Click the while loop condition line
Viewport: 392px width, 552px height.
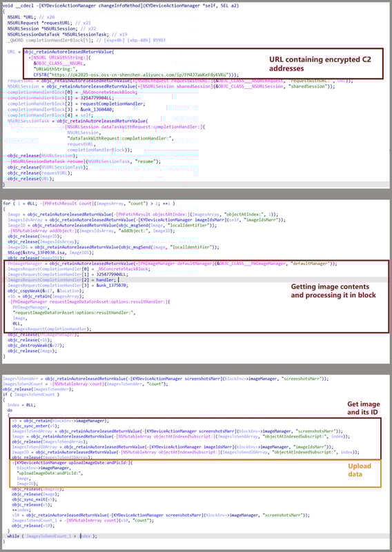(x=52, y=536)
